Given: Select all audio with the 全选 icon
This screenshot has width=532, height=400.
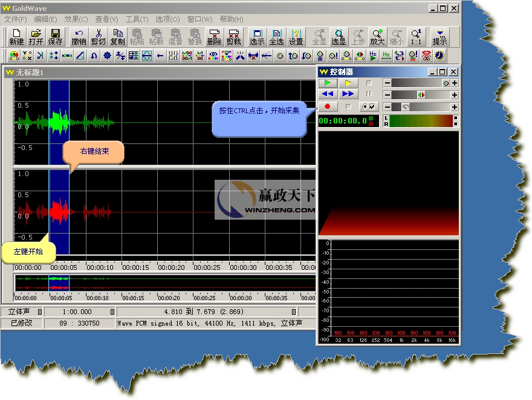Looking at the screenshot, I should point(276,37).
